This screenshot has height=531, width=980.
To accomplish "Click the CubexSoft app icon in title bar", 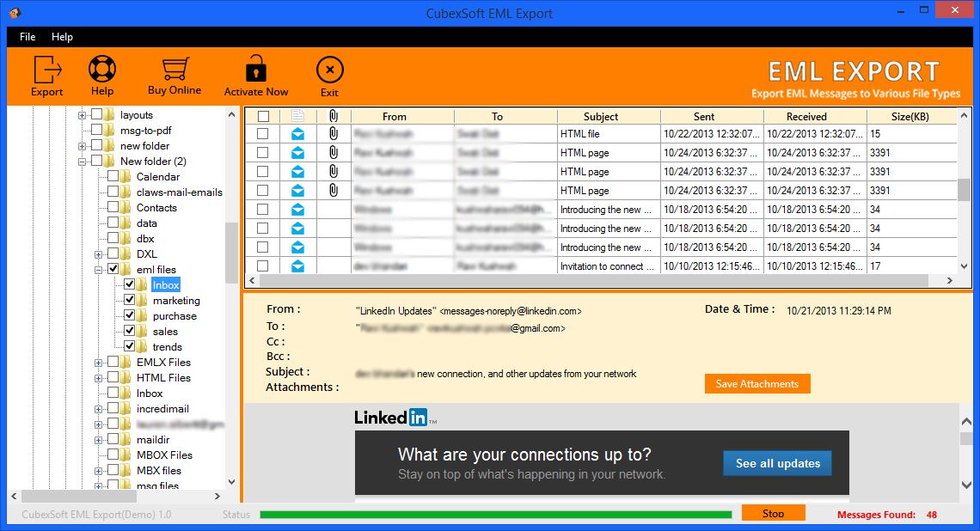I will click(15, 13).
